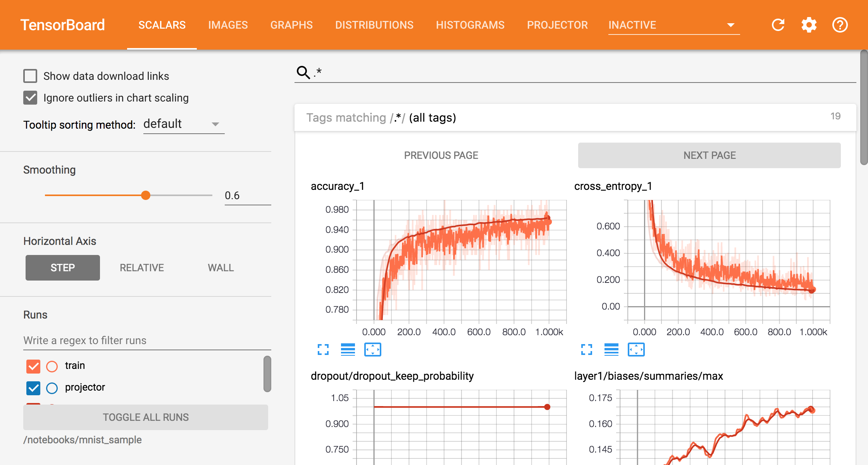Toggle y-axis log scale on cross_entropy_1
868x465 pixels.
coord(611,350)
